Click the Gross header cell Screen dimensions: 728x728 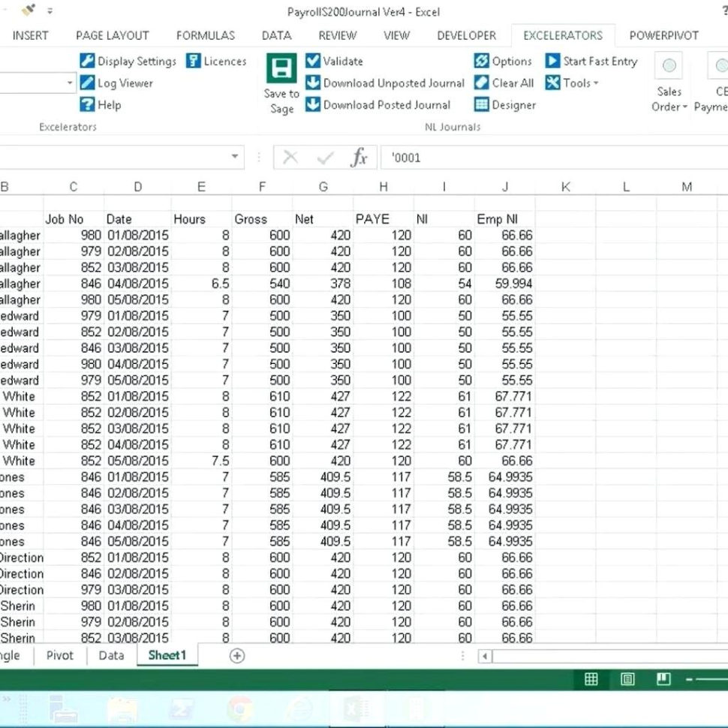[263, 218]
